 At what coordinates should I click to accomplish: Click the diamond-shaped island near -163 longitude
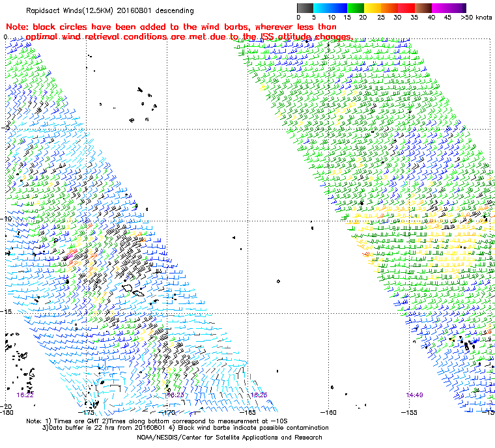click(x=278, y=281)
